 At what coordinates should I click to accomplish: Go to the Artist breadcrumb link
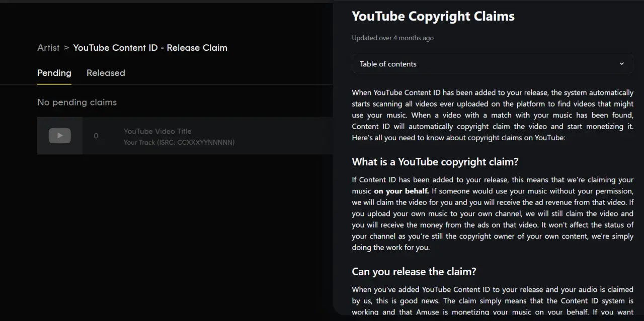tap(48, 48)
